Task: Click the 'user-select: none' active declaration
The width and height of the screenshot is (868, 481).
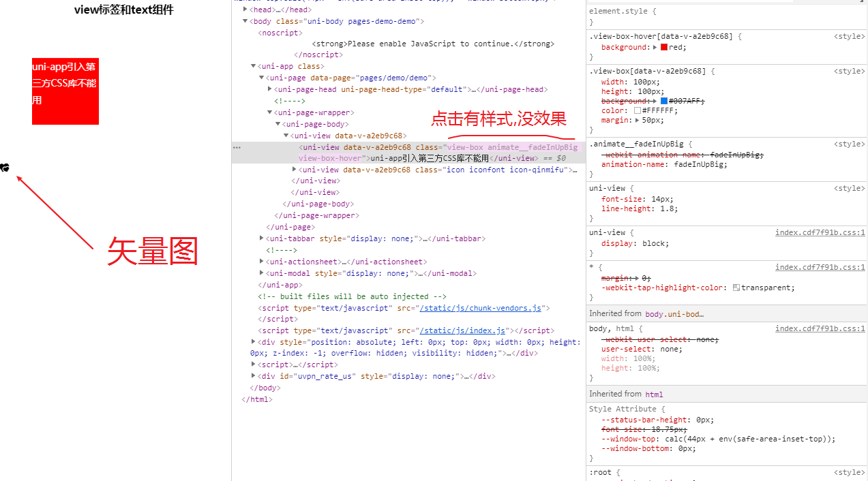Action: point(642,349)
